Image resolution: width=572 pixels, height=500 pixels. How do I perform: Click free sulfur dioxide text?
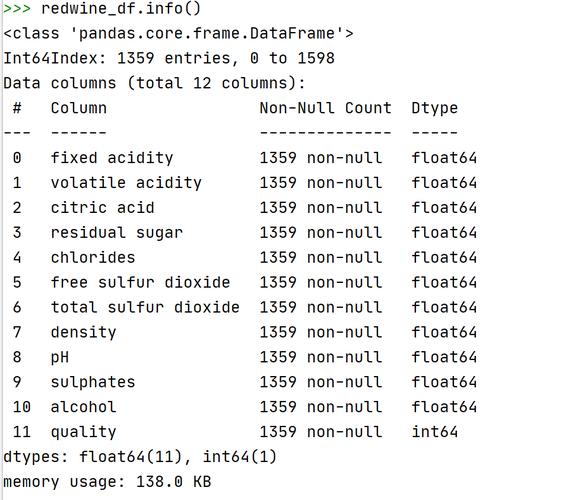pos(140,283)
